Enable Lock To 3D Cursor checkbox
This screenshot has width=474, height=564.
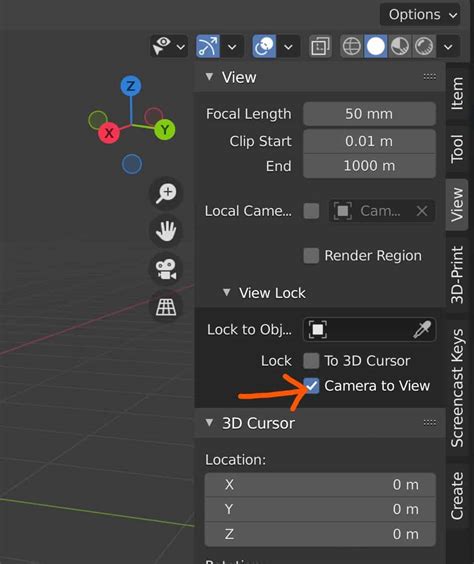311,361
